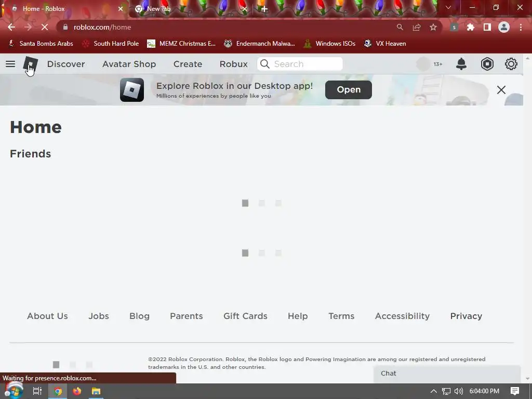This screenshot has width=532, height=399.
Task: Click the Open button for Desktop app
Action: pyautogui.click(x=349, y=89)
